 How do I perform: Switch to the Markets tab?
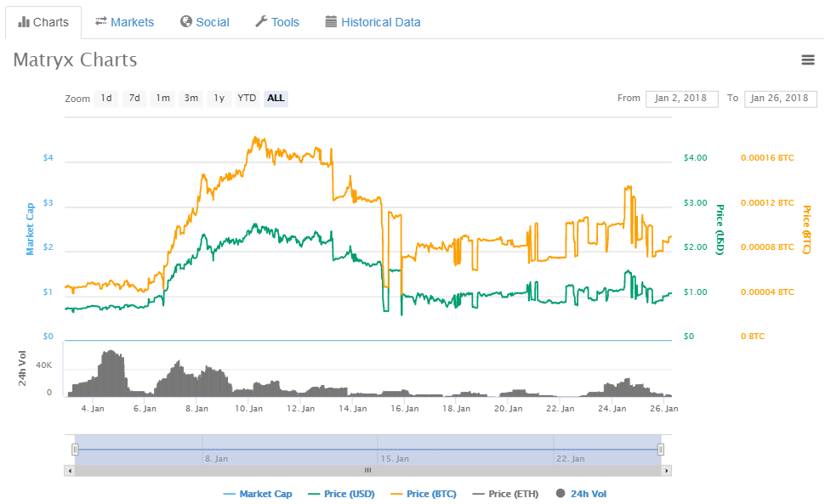(x=124, y=22)
